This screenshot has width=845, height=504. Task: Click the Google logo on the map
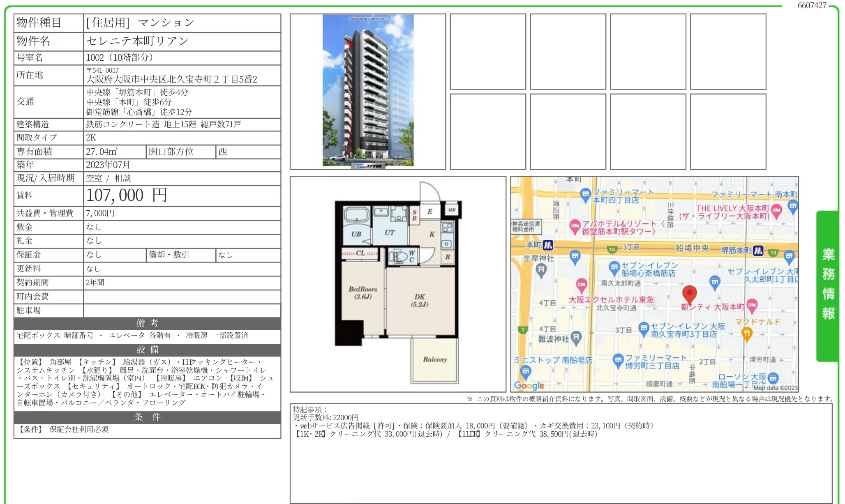point(529,385)
